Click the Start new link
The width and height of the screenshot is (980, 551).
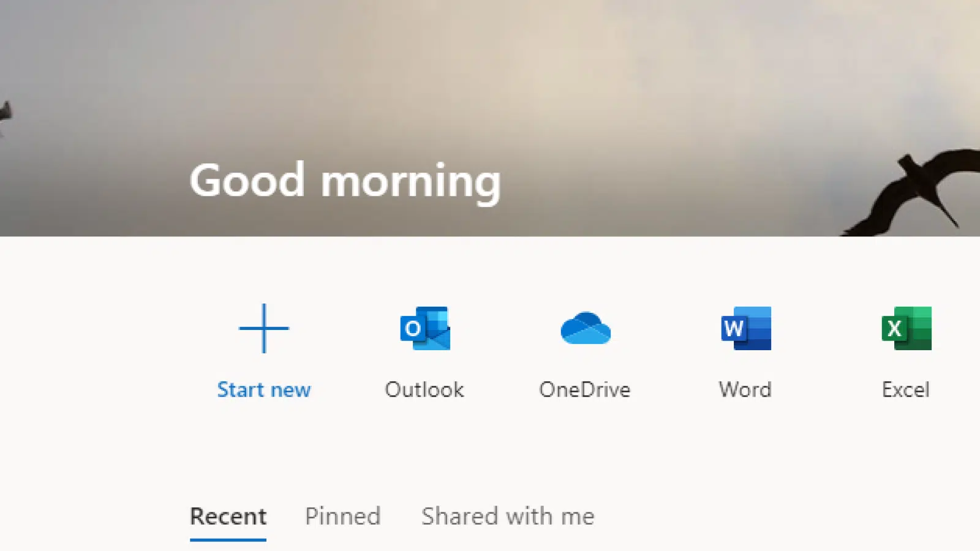(x=263, y=389)
